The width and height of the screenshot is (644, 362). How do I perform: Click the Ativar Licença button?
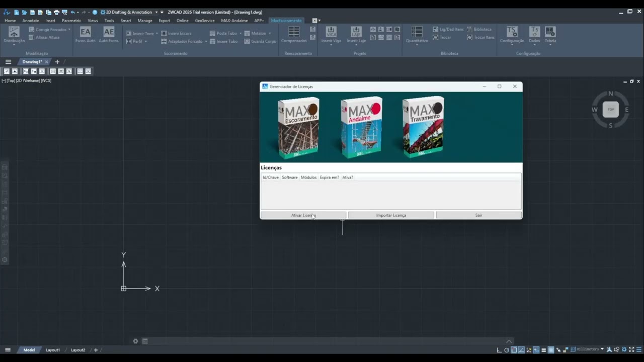point(303,215)
